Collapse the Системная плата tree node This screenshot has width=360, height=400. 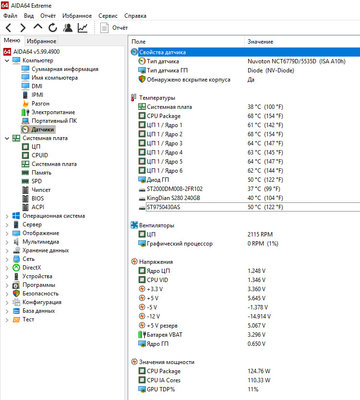[7, 138]
